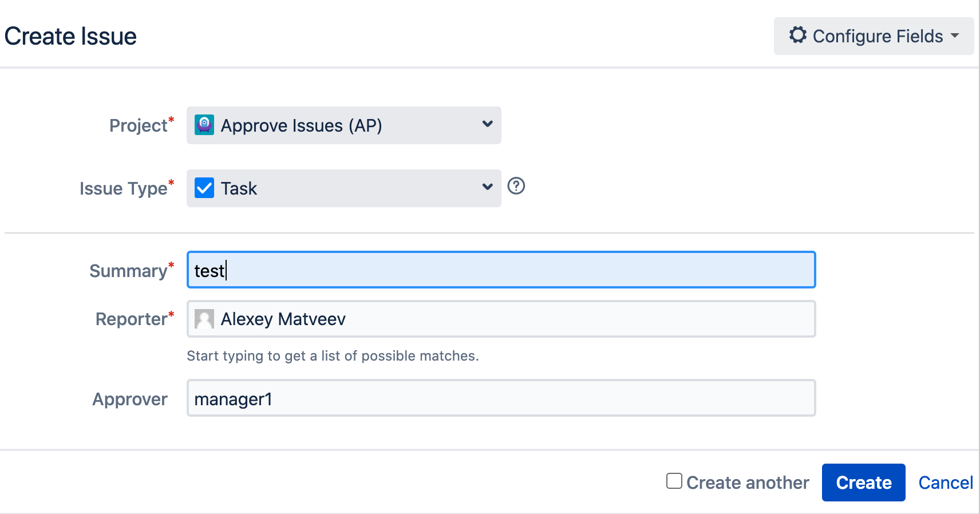Open the Issue Type help question-mark icon
This screenshot has width=980, height=514.
pos(516,186)
